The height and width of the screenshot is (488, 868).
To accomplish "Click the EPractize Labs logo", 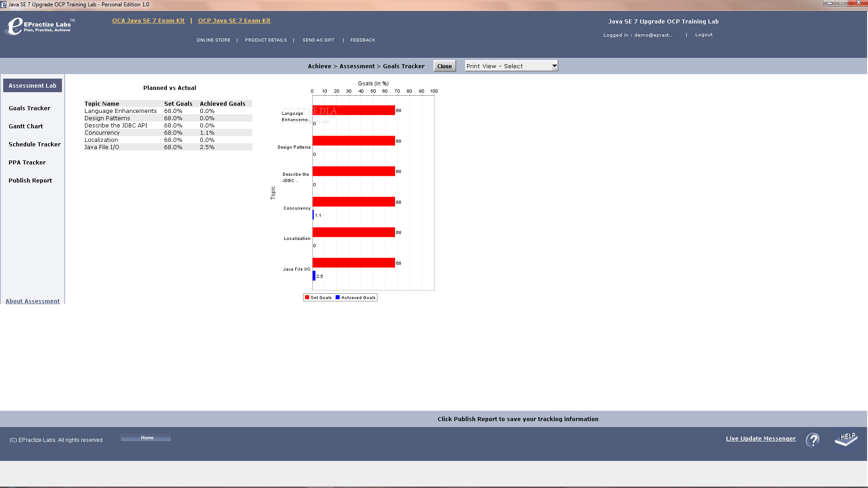I will pyautogui.click(x=39, y=26).
